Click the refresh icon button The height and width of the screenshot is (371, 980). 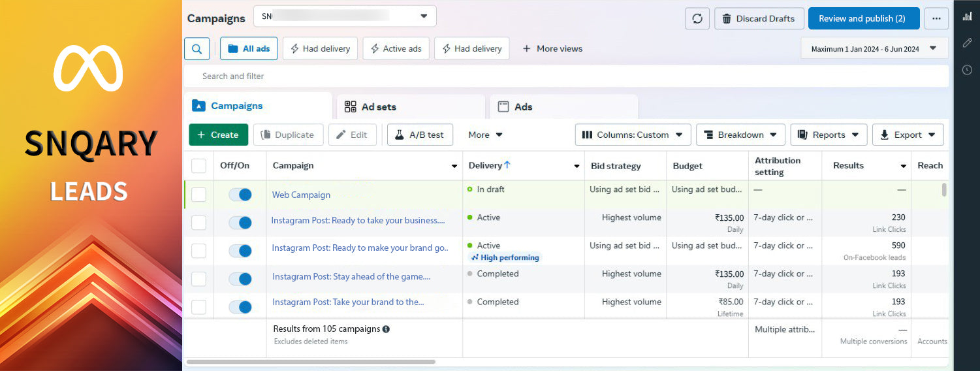pyautogui.click(x=697, y=18)
